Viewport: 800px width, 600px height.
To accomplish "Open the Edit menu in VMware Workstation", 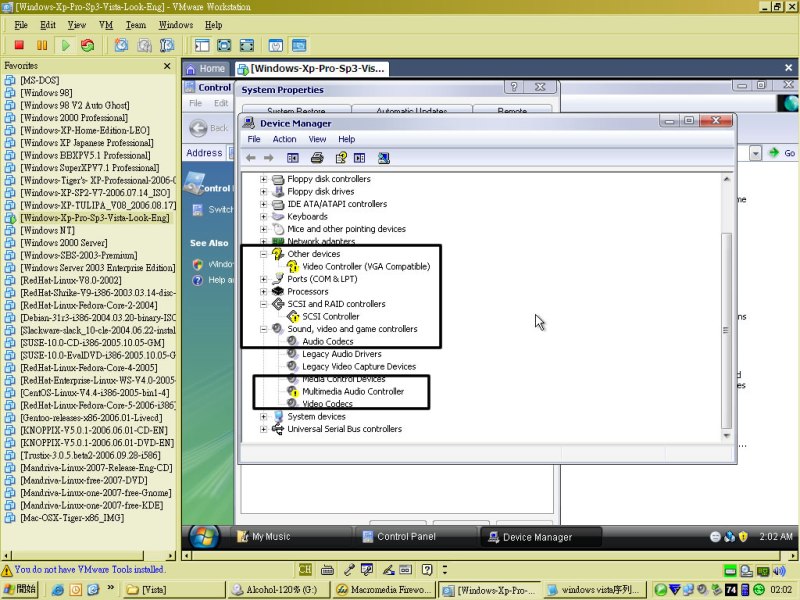I will click(48, 25).
